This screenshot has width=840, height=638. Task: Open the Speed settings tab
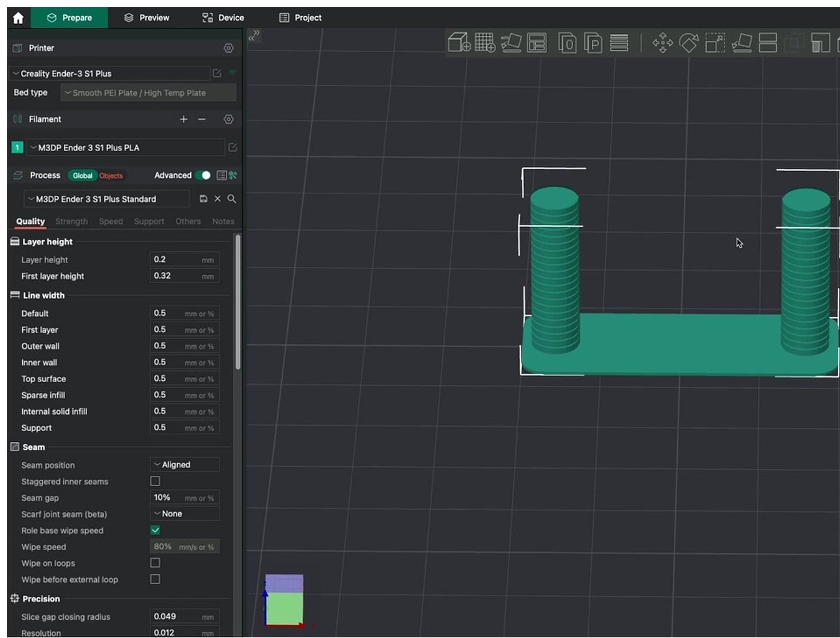pyautogui.click(x=111, y=221)
